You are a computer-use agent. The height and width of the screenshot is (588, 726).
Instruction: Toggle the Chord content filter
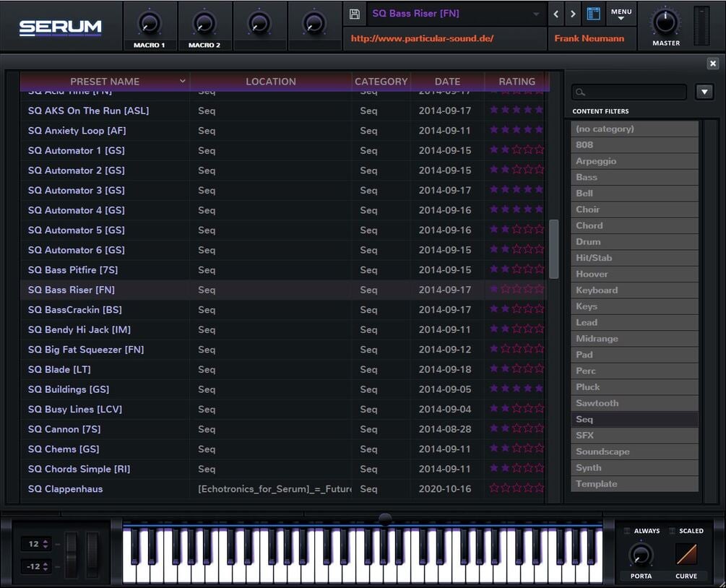tap(634, 225)
